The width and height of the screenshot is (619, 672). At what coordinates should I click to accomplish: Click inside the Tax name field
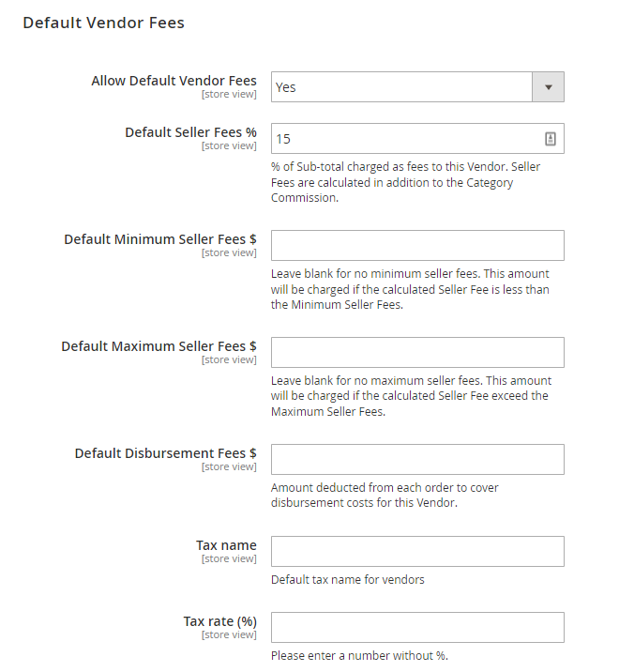click(417, 551)
